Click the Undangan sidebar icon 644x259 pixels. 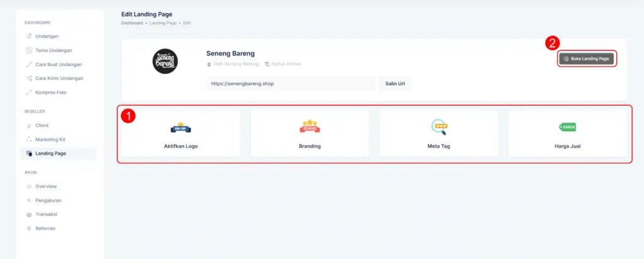(29, 36)
